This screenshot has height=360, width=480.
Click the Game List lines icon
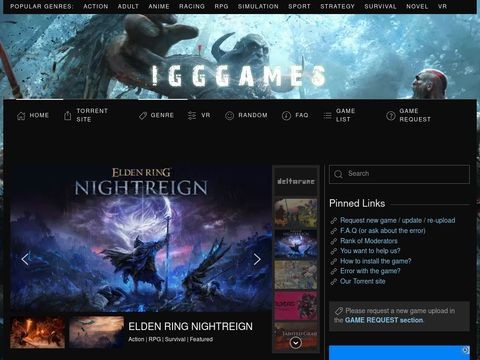pyautogui.click(x=327, y=116)
